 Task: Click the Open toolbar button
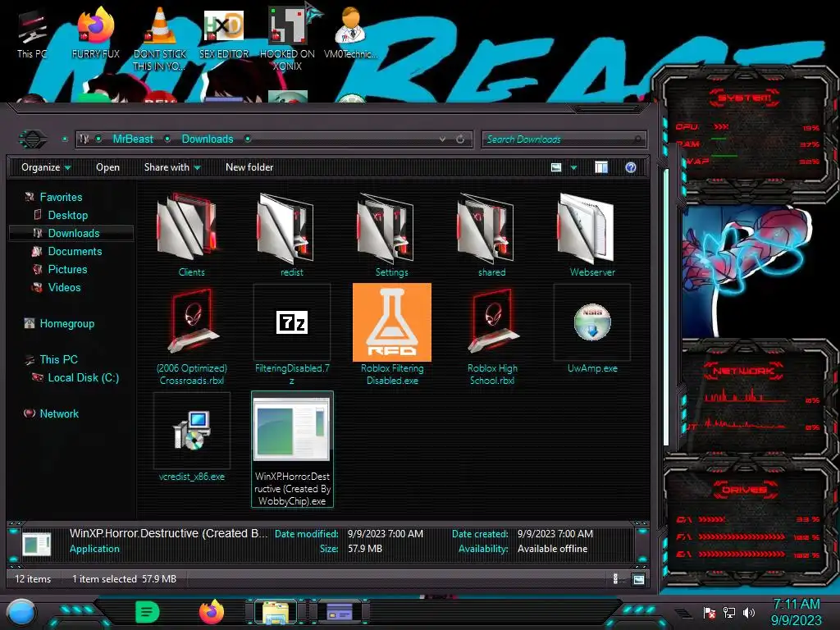click(107, 167)
